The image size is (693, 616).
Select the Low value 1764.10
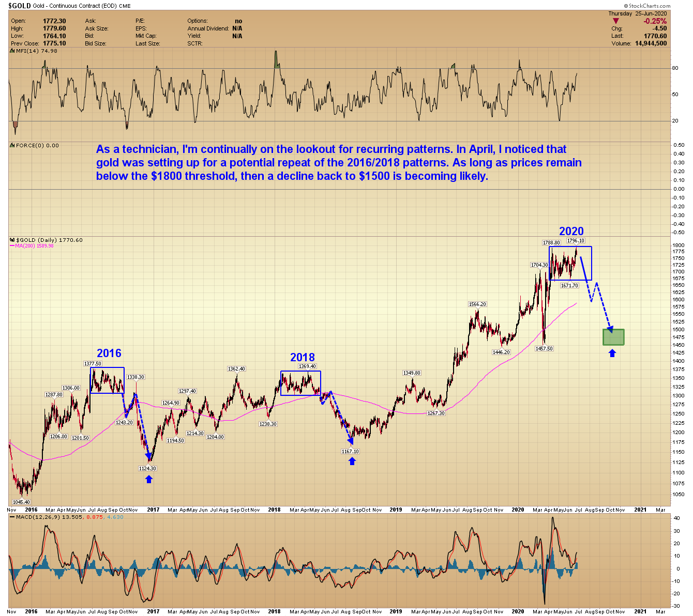point(54,36)
